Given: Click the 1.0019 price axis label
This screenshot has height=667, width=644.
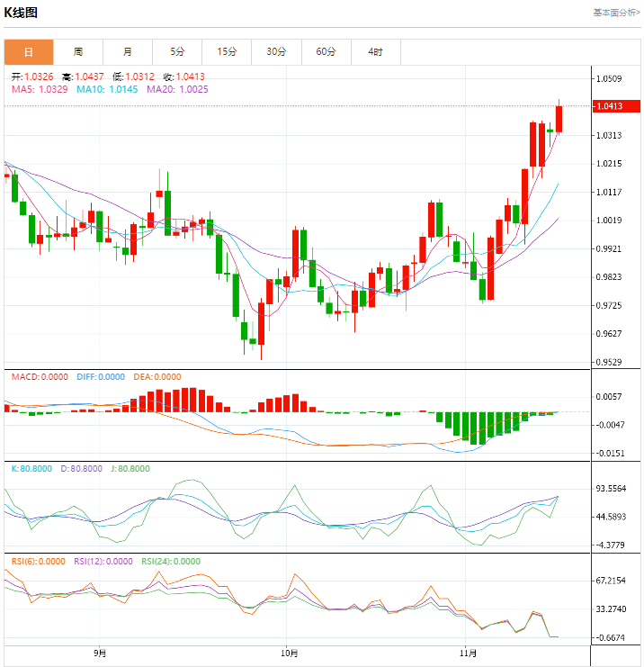Looking at the screenshot, I should coord(609,221).
